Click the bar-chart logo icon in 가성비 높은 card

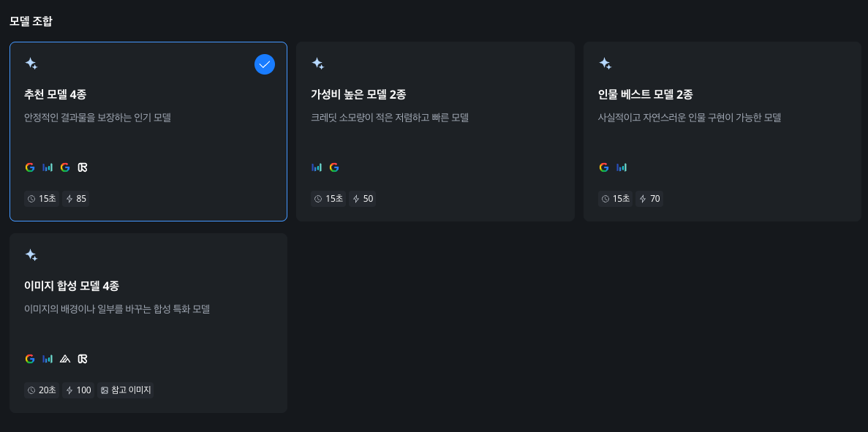(x=317, y=167)
